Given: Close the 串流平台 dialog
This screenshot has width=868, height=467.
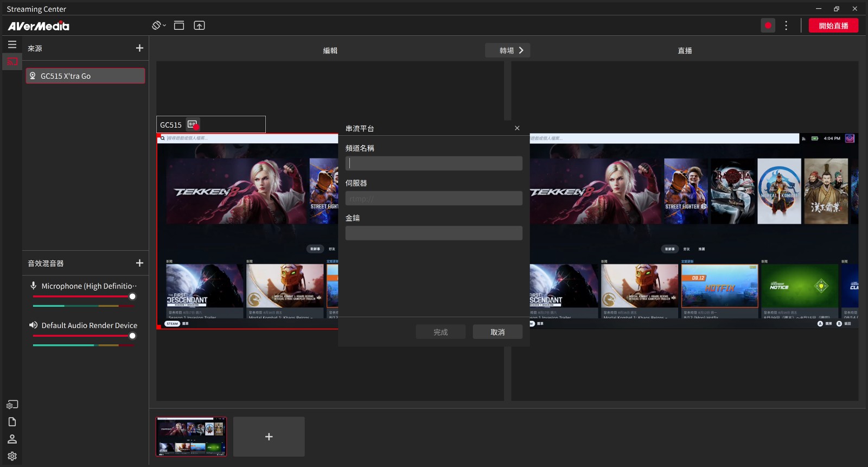Looking at the screenshot, I should 517,128.
